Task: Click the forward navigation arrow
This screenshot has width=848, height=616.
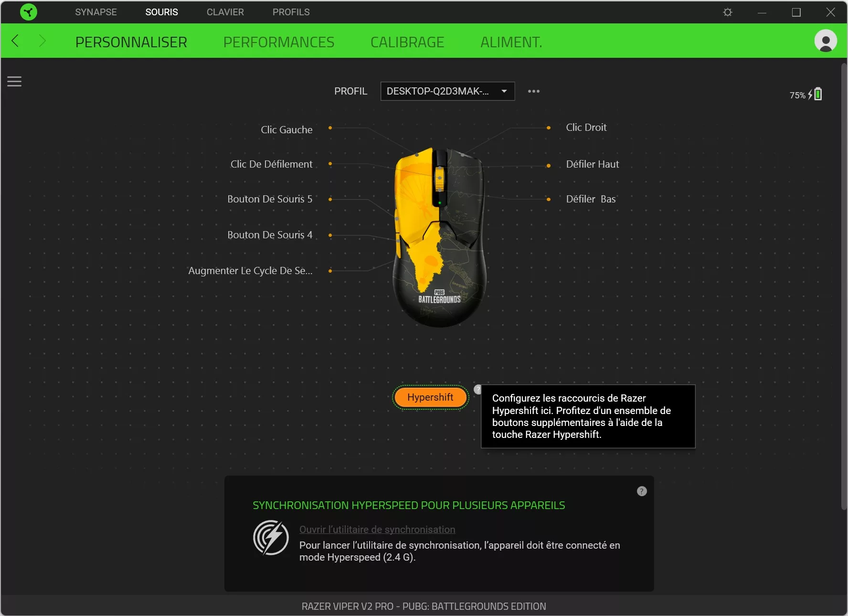Action: (x=42, y=41)
